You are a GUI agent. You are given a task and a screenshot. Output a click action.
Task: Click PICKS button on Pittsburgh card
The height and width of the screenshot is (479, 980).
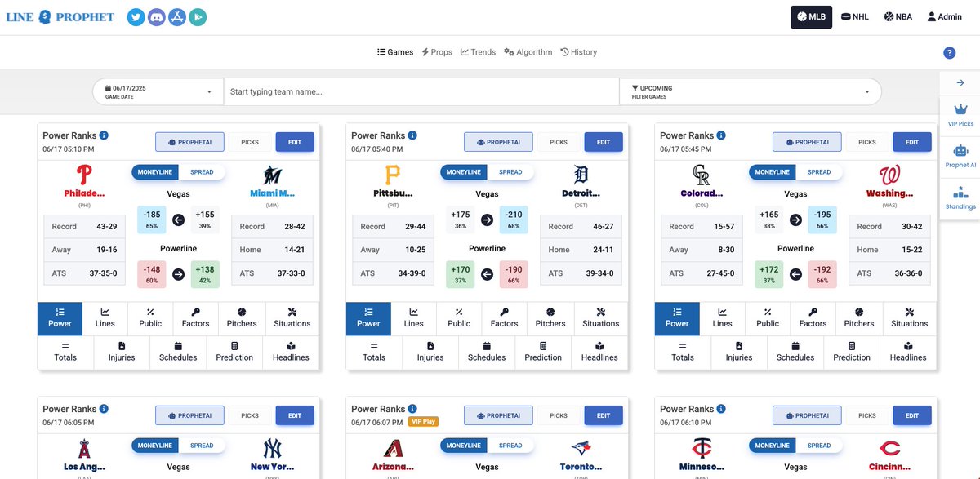click(559, 142)
